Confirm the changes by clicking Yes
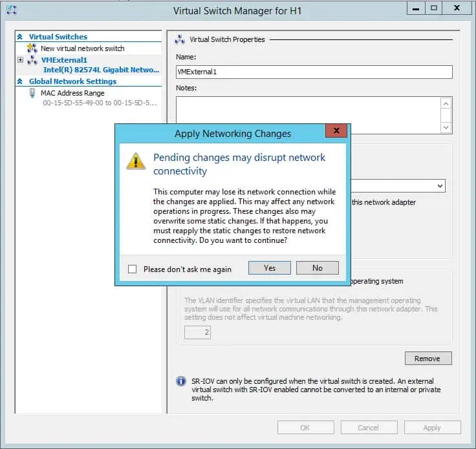 pyautogui.click(x=270, y=268)
